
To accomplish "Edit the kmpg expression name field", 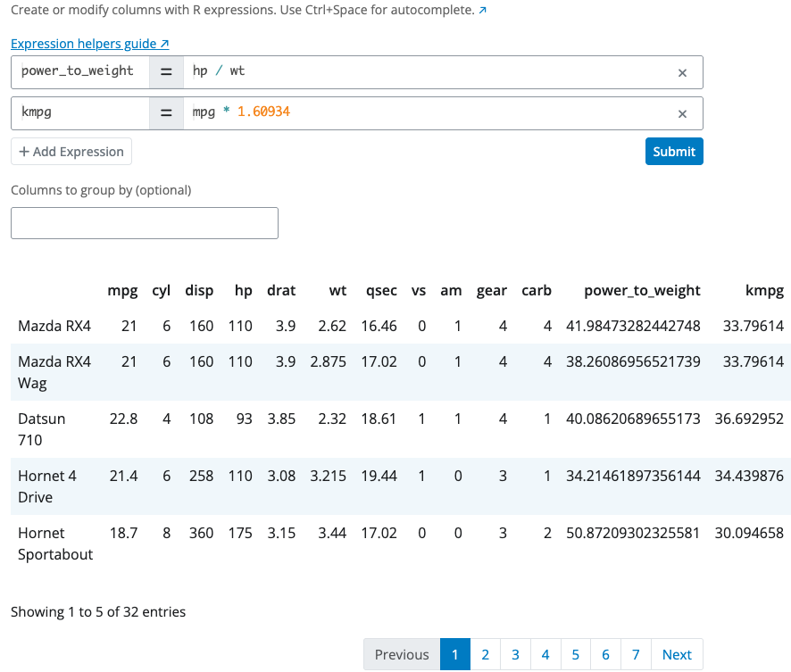I will (79, 113).
